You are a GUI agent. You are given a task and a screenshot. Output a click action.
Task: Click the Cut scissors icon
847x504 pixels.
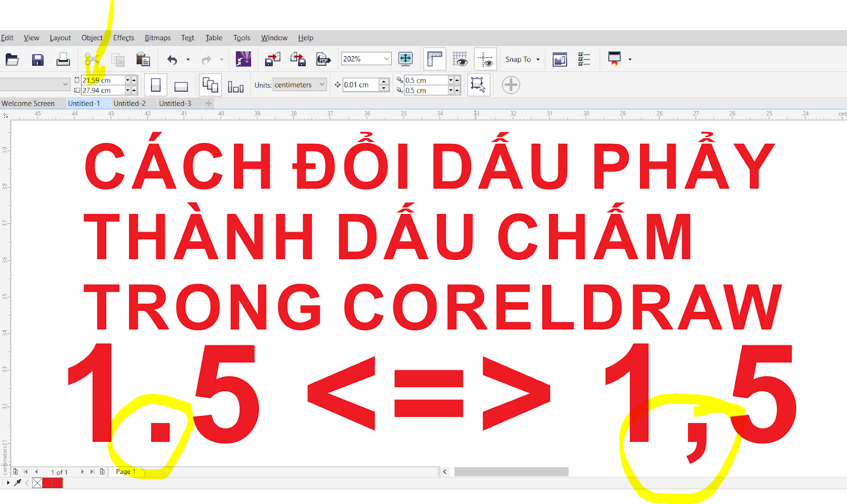click(x=92, y=59)
